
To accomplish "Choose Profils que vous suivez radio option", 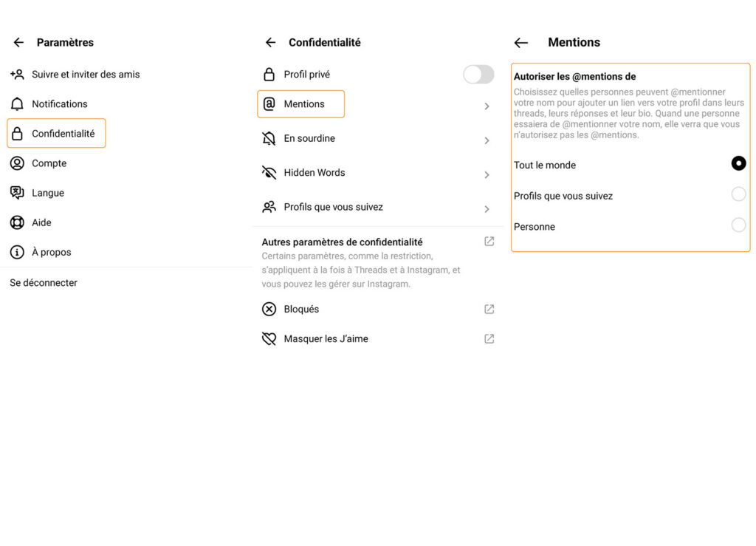I will pyautogui.click(x=738, y=194).
